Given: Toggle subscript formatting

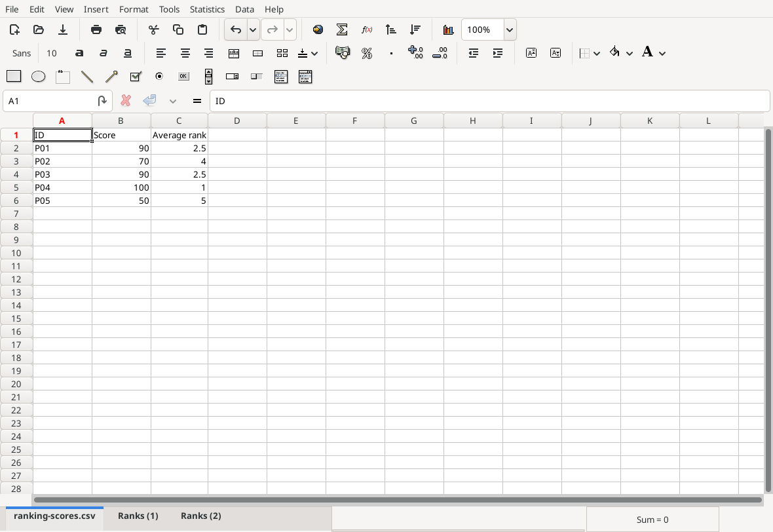Looking at the screenshot, I should pyautogui.click(x=555, y=53).
